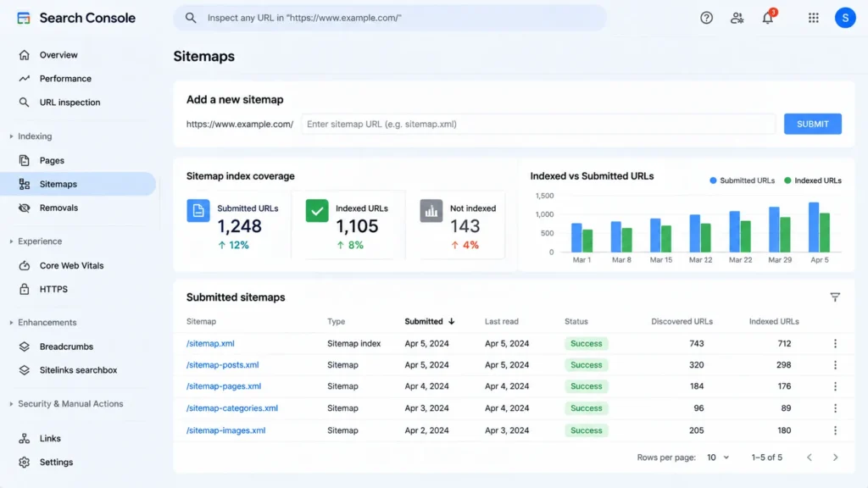The height and width of the screenshot is (488, 868).
Task: Open the /sitemap-posts.xml link
Action: [x=223, y=365]
